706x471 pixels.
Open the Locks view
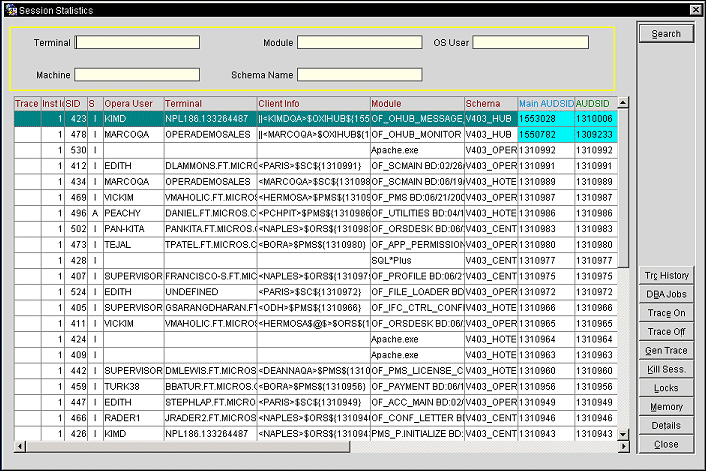[x=666, y=387]
